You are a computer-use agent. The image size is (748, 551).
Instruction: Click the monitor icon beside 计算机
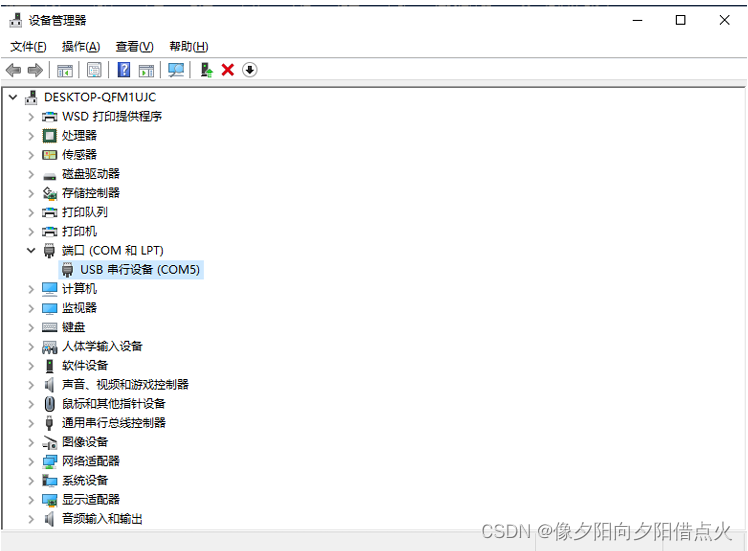pyautogui.click(x=50, y=289)
